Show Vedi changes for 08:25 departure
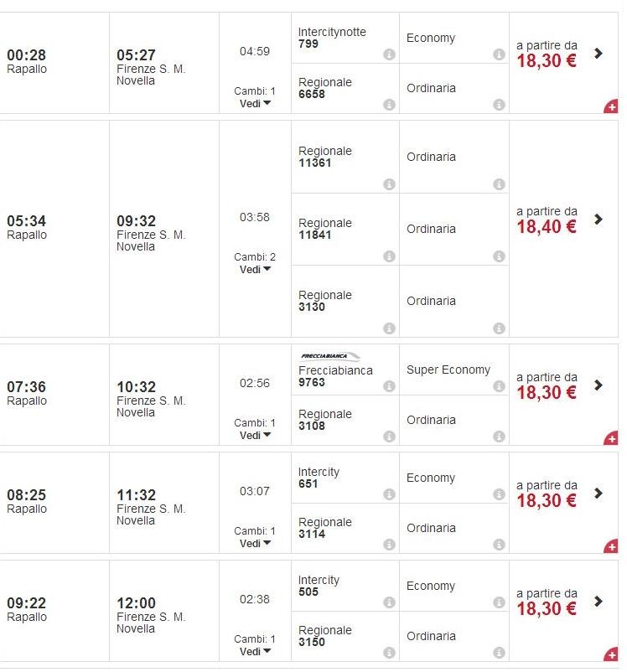This screenshot has width=627, height=672. [x=255, y=543]
